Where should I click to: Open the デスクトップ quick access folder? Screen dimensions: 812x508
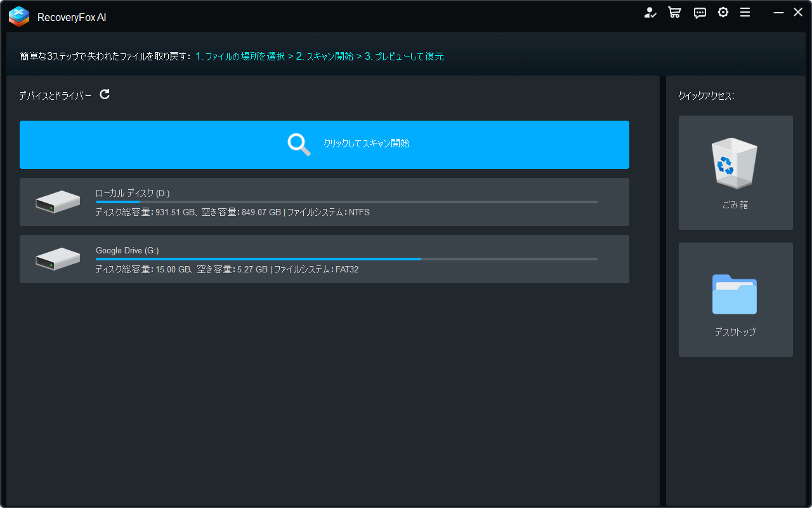click(x=735, y=298)
